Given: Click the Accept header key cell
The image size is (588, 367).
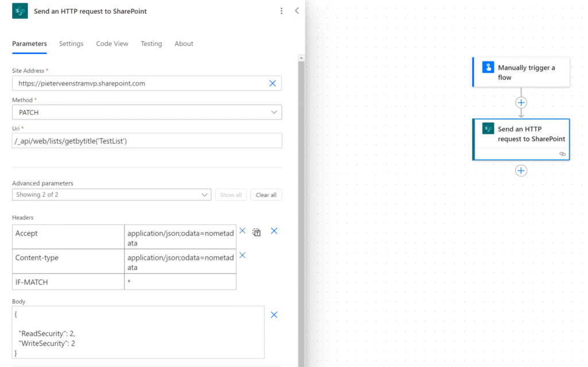Looking at the screenshot, I should (x=68, y=237).
